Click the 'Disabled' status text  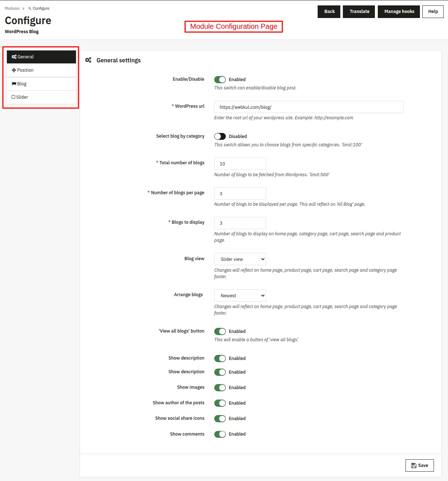(238, 137)
